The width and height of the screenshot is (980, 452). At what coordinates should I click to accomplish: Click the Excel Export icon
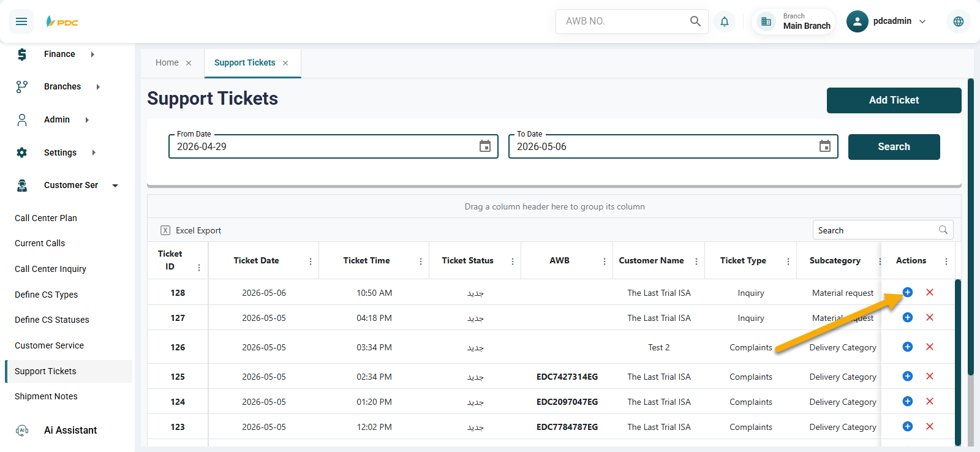165,230
